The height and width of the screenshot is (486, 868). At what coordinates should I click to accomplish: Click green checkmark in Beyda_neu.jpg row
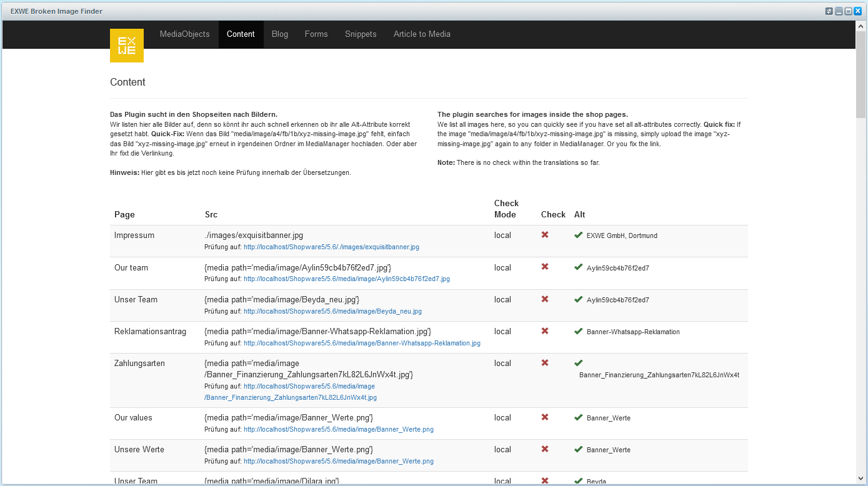pyautogui.click(x=579, y=299)
